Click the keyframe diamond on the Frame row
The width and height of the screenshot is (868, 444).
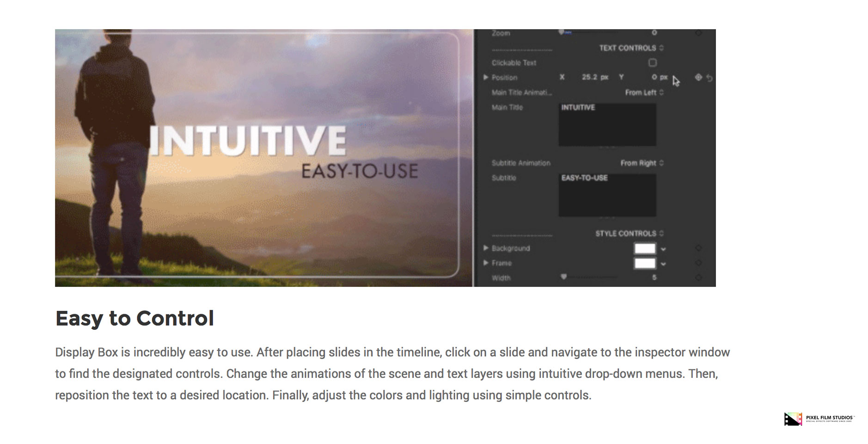(x=698, y=263)
